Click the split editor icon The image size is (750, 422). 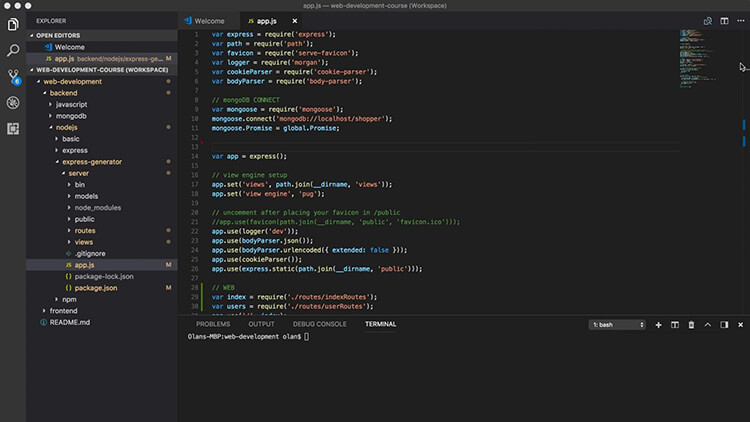(724, 20)
